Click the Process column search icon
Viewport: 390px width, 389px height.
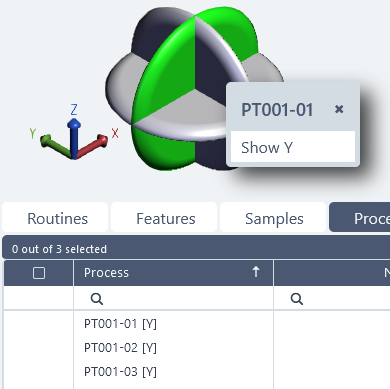pos(97,299)
